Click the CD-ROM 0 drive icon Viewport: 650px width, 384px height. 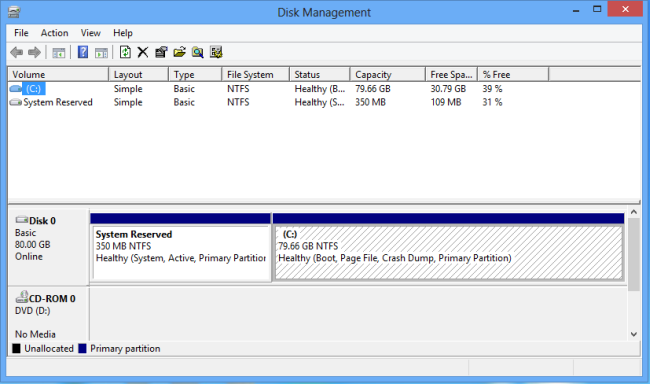[x=22, y=297]
